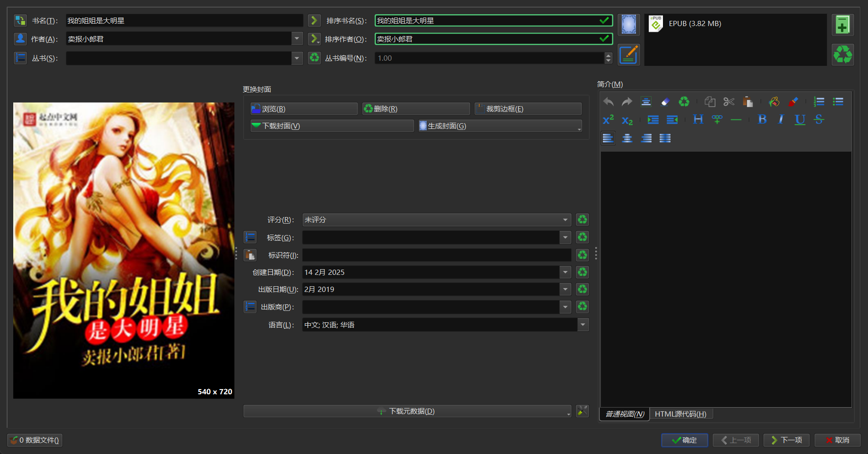The width and height of the screenshot is (868, 454).
Task: Click the 下一项 next button
Action: (x=786, y=440)
